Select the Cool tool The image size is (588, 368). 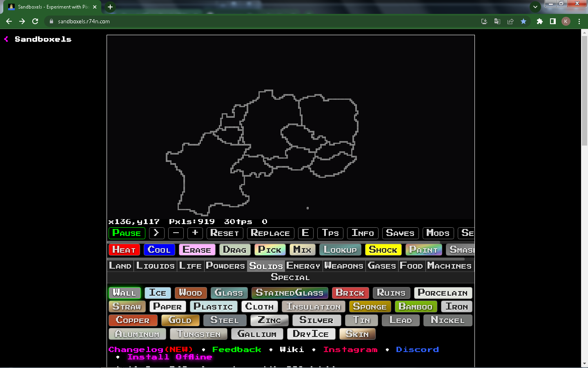coord(159,250)
